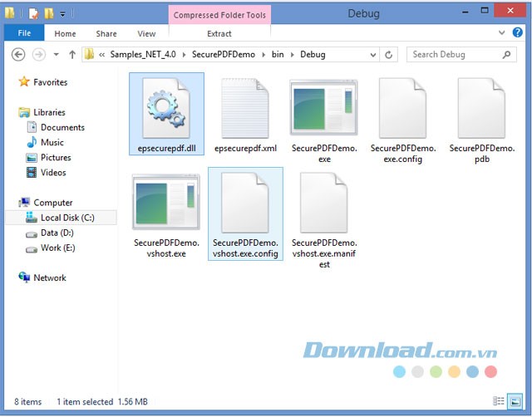Select the epsecurepdf.xml document icon

coord(245,108)
